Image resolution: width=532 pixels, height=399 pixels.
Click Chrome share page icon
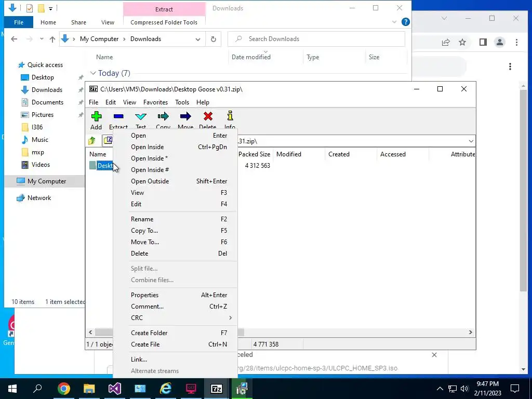pyautogui.click(x=445, y=42)
